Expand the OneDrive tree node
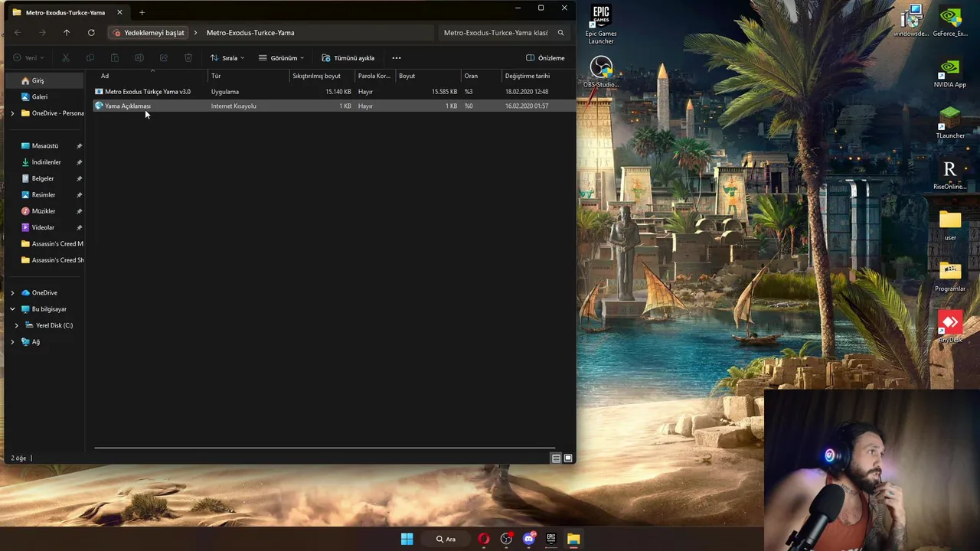Image resolution: width=980 pixels, height=551 pixels. point(12,293)
